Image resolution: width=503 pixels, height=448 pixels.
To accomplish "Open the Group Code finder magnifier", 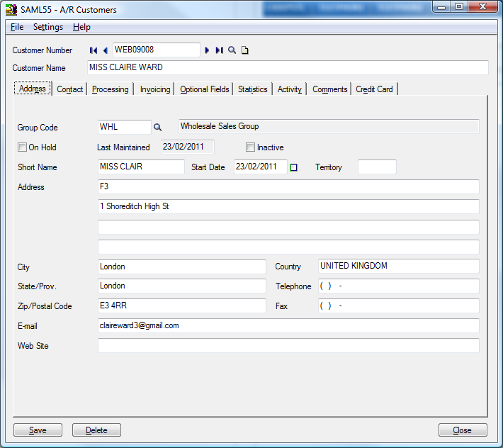I will tap(158, 128).
